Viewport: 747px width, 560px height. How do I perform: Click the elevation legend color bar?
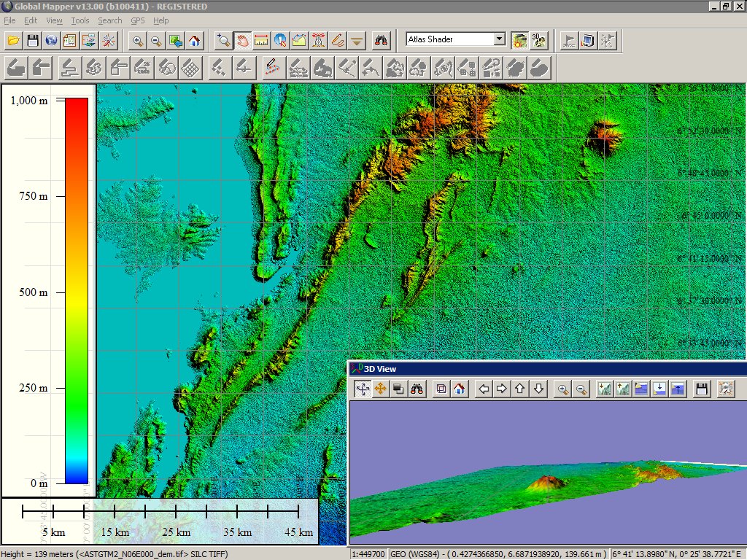pyautogui.click(x=77, y=290)
